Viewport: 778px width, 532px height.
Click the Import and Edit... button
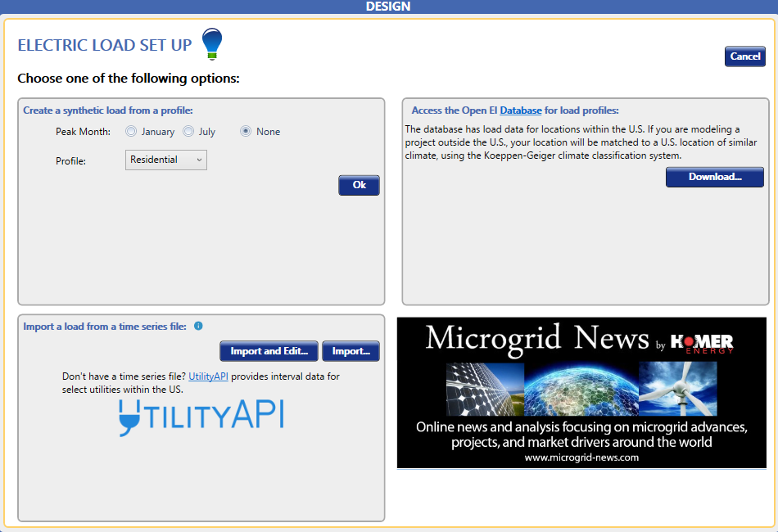269,351
